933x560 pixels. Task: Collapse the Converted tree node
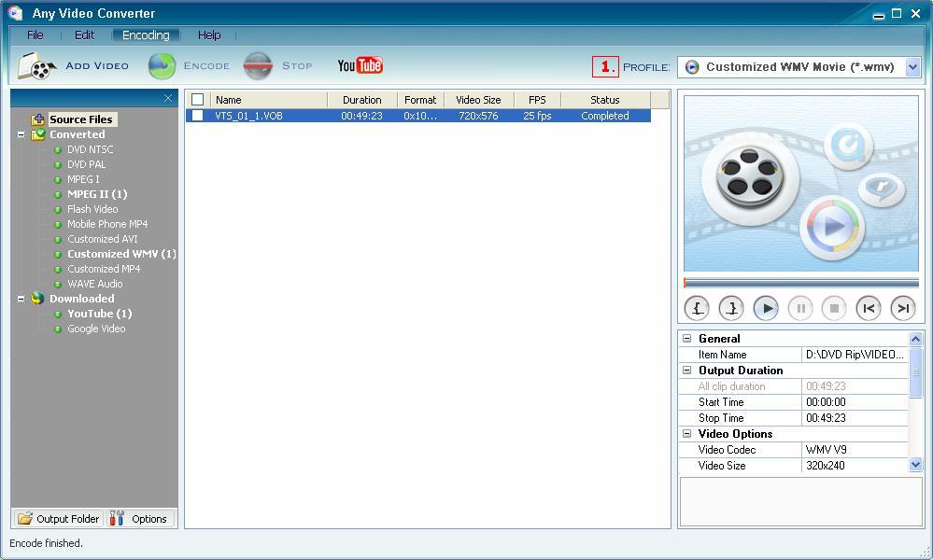21,135
